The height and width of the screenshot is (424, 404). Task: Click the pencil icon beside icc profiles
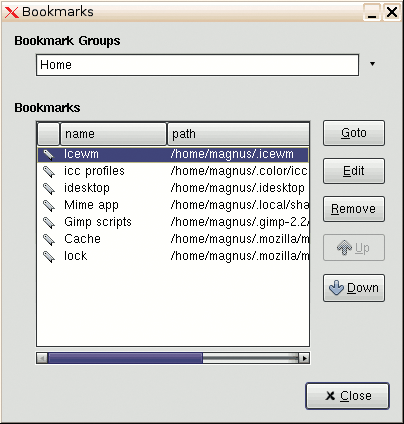click(49, 171)
